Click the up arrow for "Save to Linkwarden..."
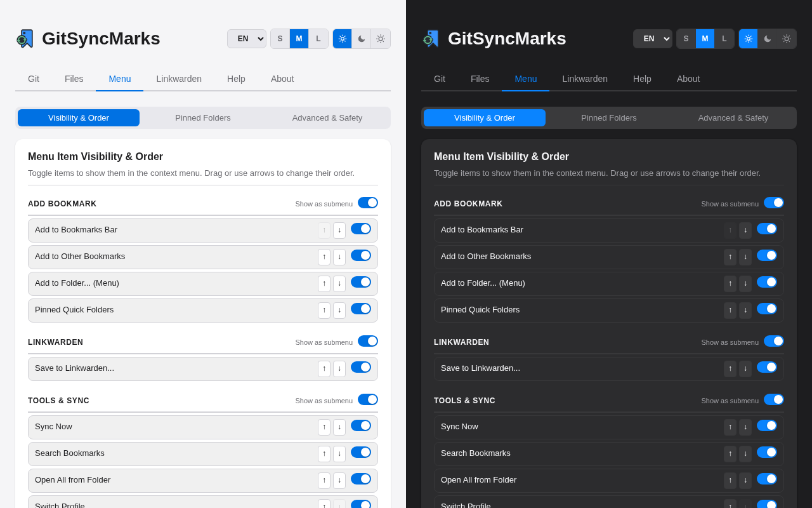This screenshot has height=508, width=812. [x=324, y=368]
